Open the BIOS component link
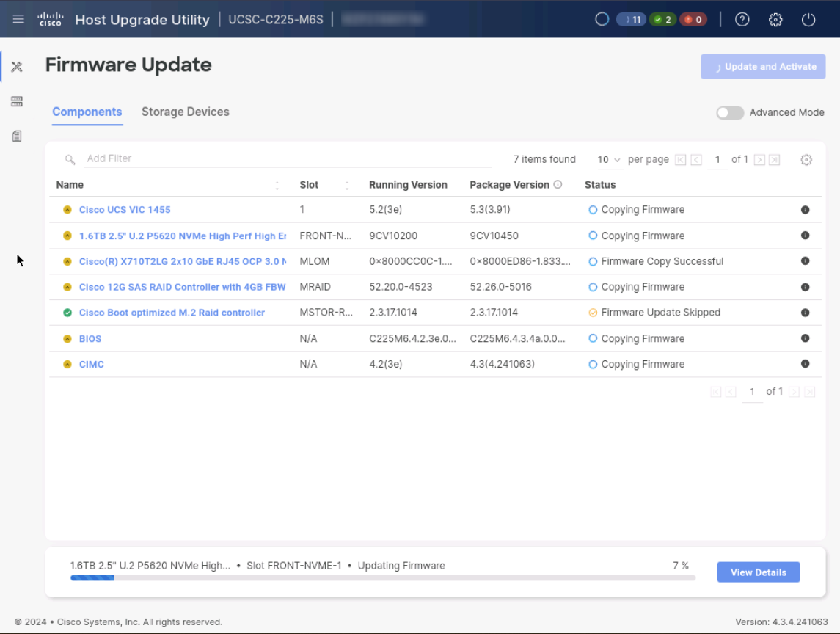This screenshot has height=634, width=840. [90, 339]
